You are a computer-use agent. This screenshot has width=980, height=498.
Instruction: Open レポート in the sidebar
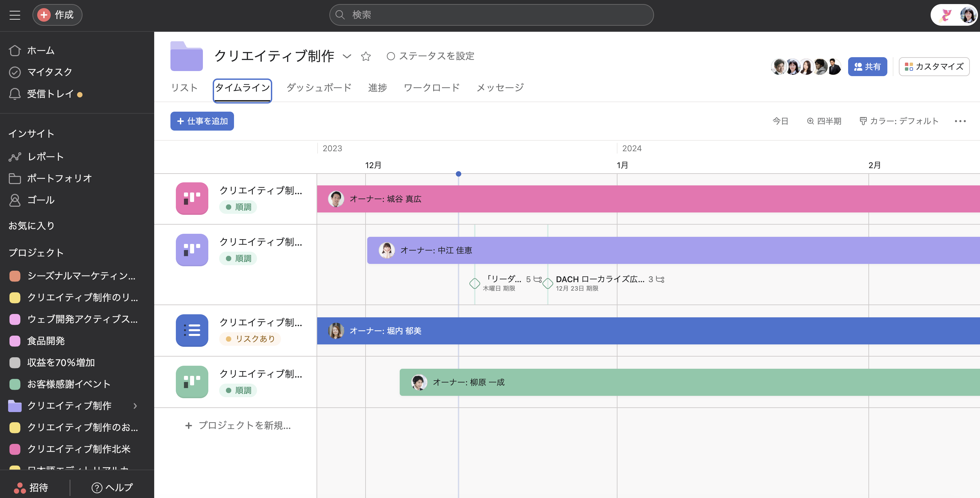point(45,157)
